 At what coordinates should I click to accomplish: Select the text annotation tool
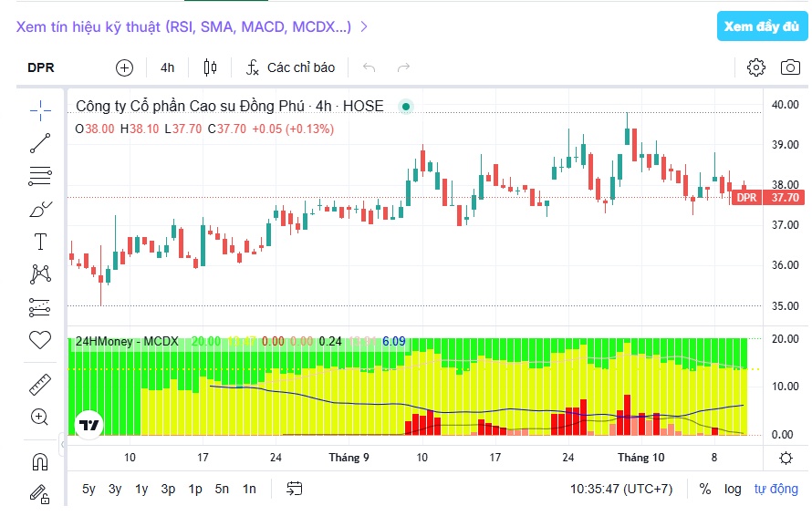[x=40, y=242]
